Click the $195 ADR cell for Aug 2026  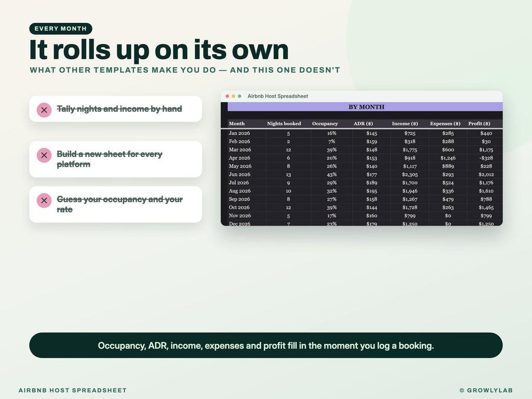372,191
